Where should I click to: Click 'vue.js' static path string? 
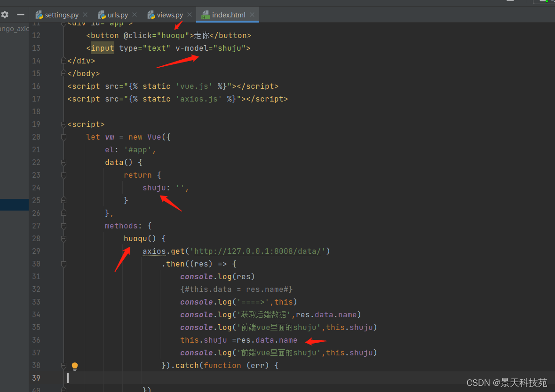[194, 86]
